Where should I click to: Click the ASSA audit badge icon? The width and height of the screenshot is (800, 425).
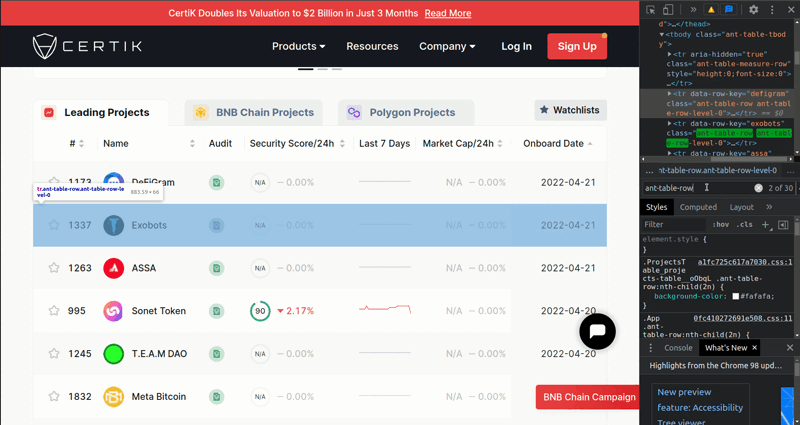pos(216,268)
